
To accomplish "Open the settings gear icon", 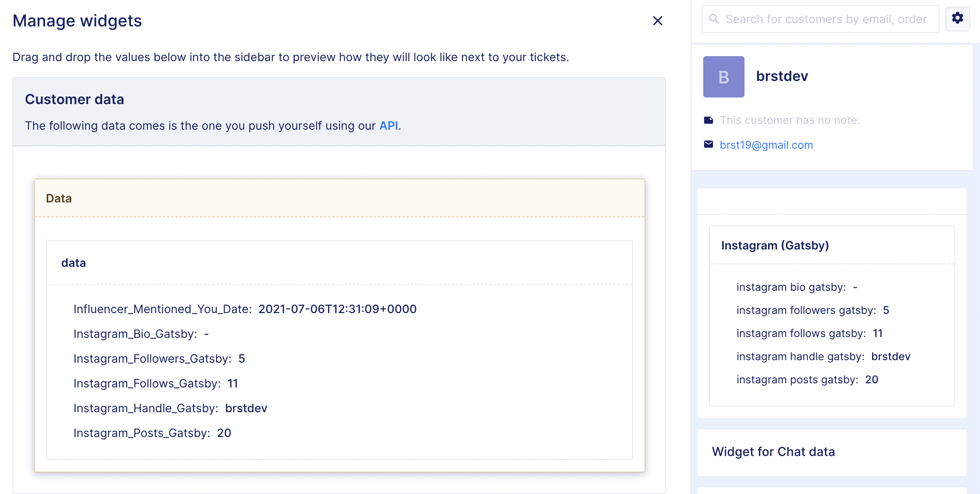I will pos(957,19).
